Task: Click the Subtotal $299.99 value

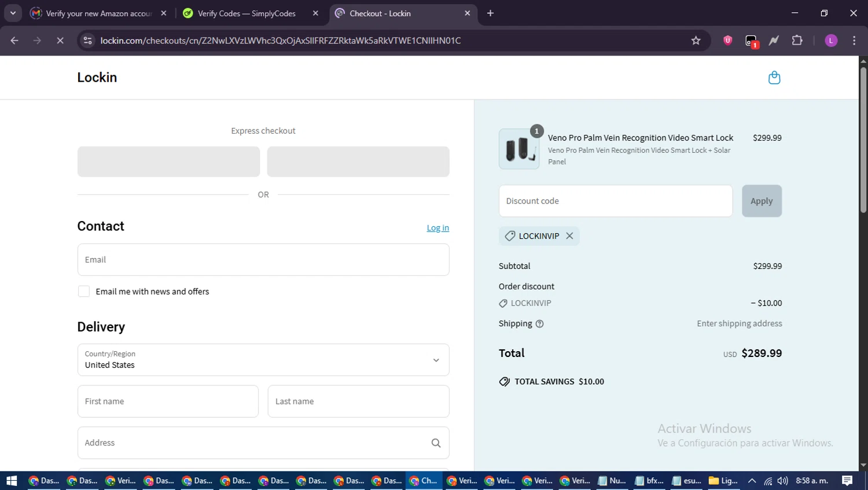Action: pos(767,266)
